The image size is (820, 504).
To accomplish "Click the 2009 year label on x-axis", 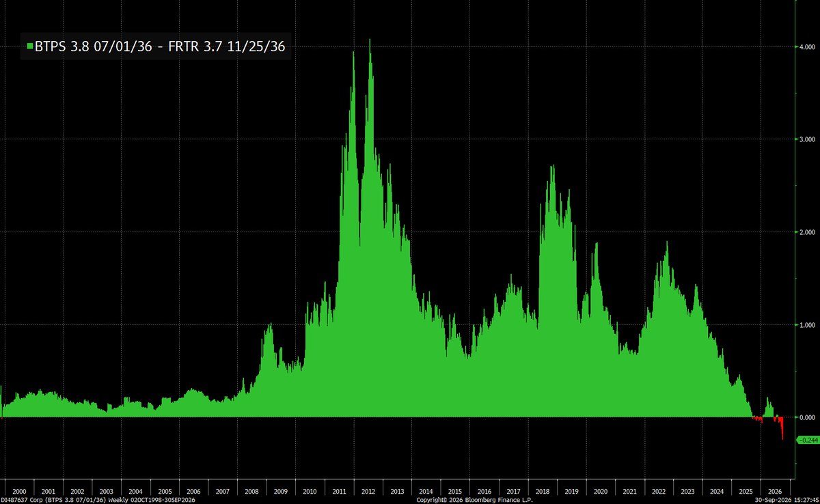I will [x=281, y=491].
